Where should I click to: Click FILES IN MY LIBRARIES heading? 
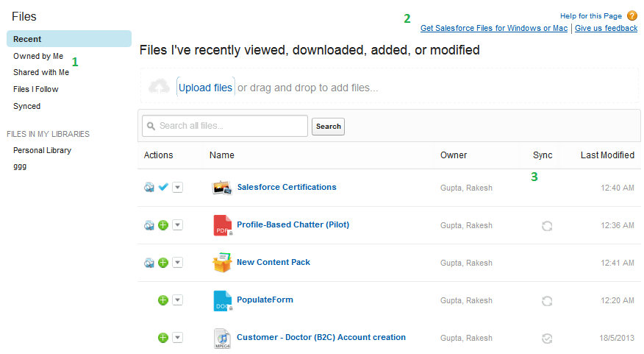pos(48,134)
